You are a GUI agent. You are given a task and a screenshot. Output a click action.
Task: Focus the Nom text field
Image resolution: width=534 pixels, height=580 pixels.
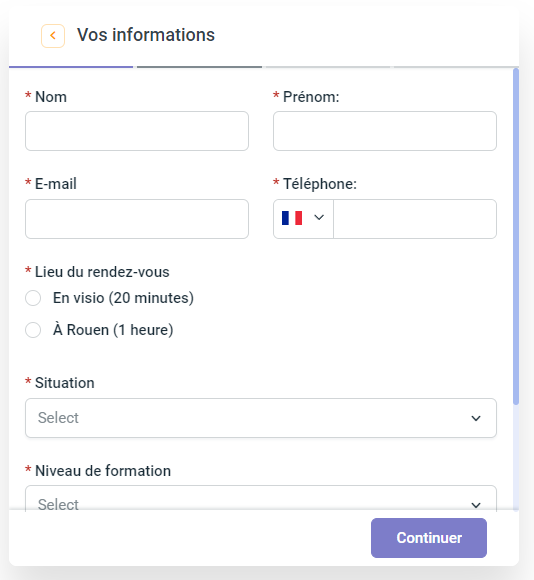[x=137, y=131]
